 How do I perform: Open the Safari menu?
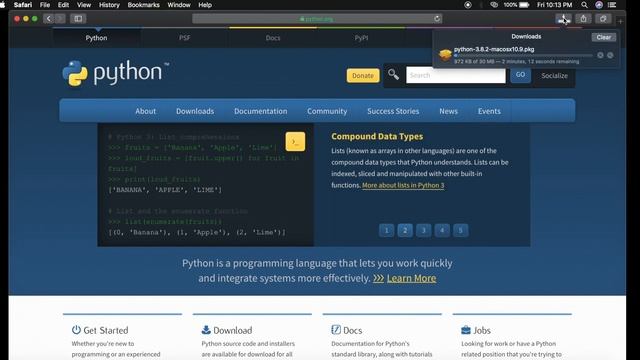23,5
